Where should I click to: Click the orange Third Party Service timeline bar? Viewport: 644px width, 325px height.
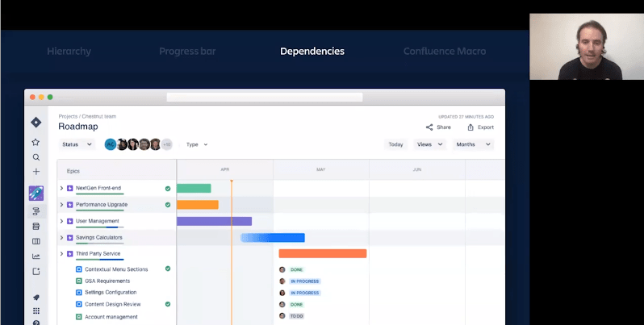coord(322,253)
